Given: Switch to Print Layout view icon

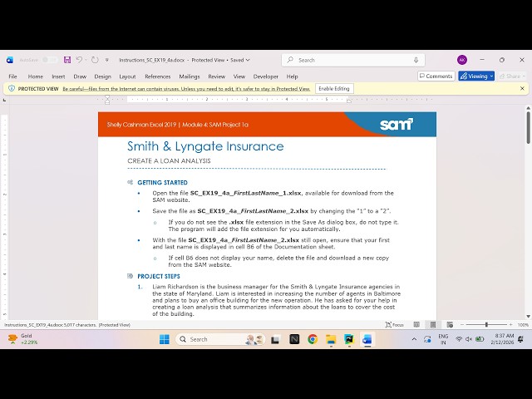Looking at the screenshot, I should click(433, 325).
